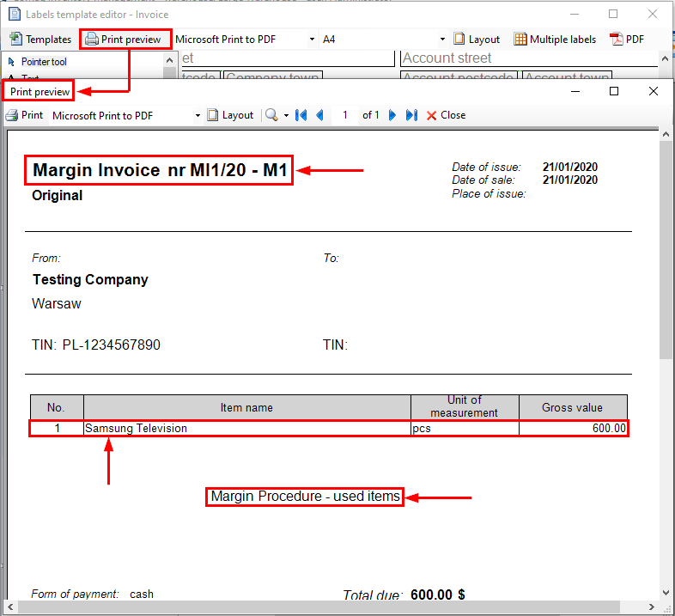
Task: Click the 'Margin Invoice nr MI1/20 - M1' heading
Action: click(x=160, y=170)
